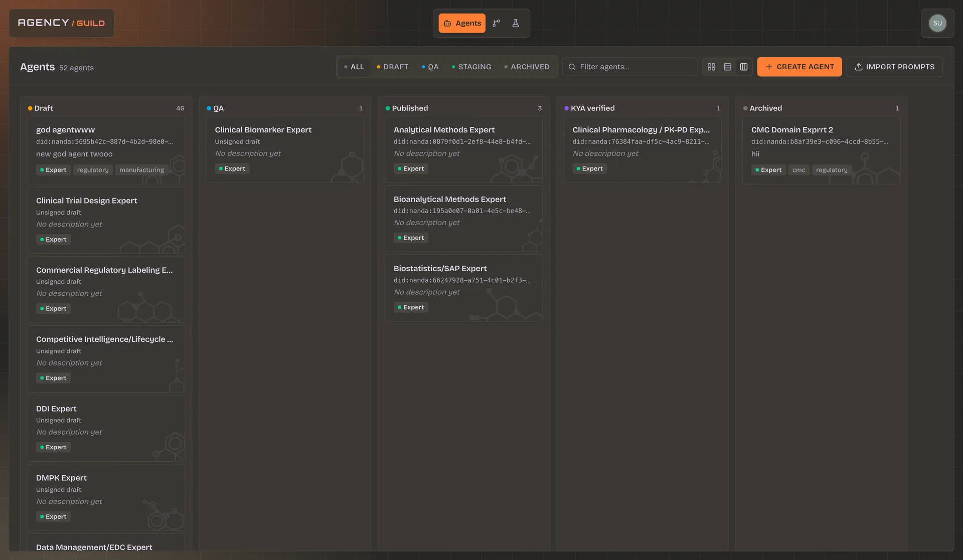963x560 pixels.
Task: Open the Agents nav tab
Action: (x=461, y=23)
